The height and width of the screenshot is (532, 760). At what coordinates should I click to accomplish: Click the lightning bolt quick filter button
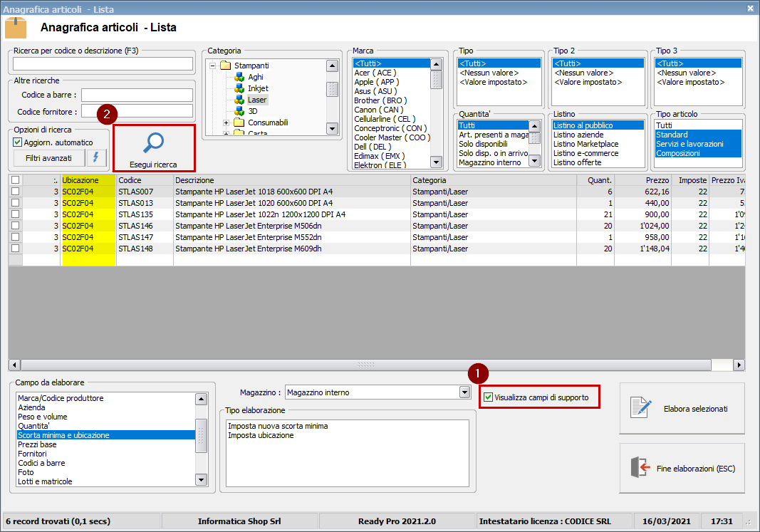[x=96, y=157]
